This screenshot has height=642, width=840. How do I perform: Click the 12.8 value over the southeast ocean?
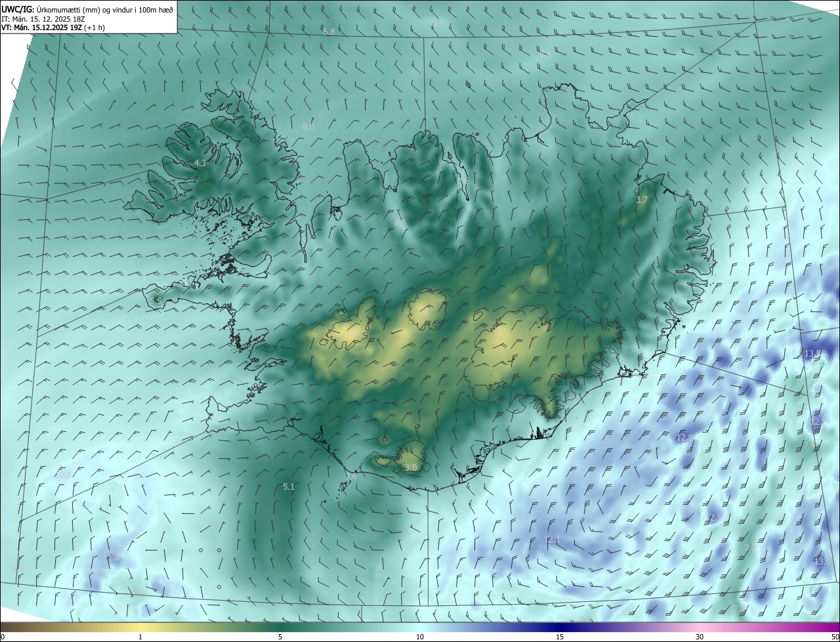point(685,437)
